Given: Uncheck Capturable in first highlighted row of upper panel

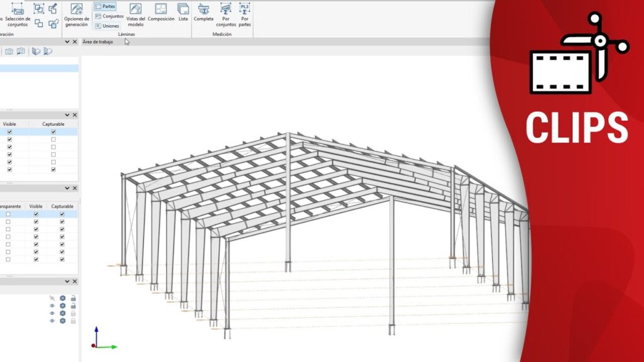Looking at the screenshot, I should [x=53, y=132].
